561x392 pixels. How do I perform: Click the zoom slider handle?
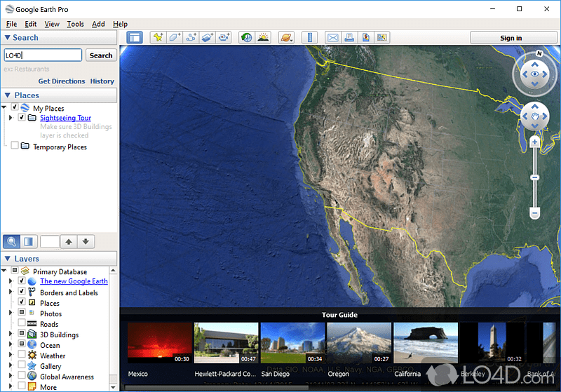pyautogui.click(x=534, y=177)
